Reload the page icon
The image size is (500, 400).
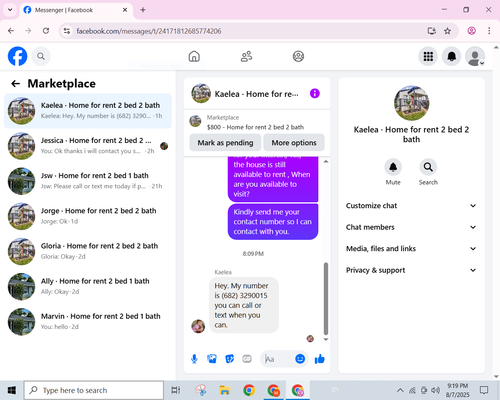46,31
